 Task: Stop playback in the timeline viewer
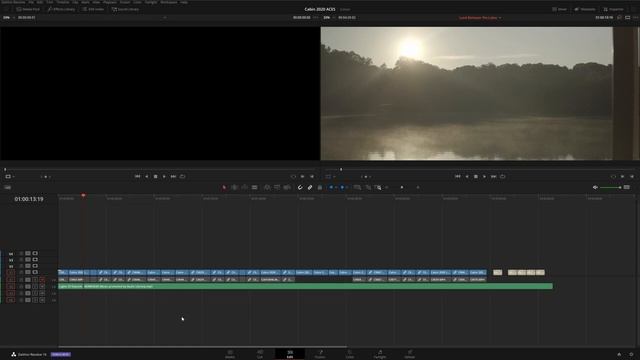(x=476, y=177)
